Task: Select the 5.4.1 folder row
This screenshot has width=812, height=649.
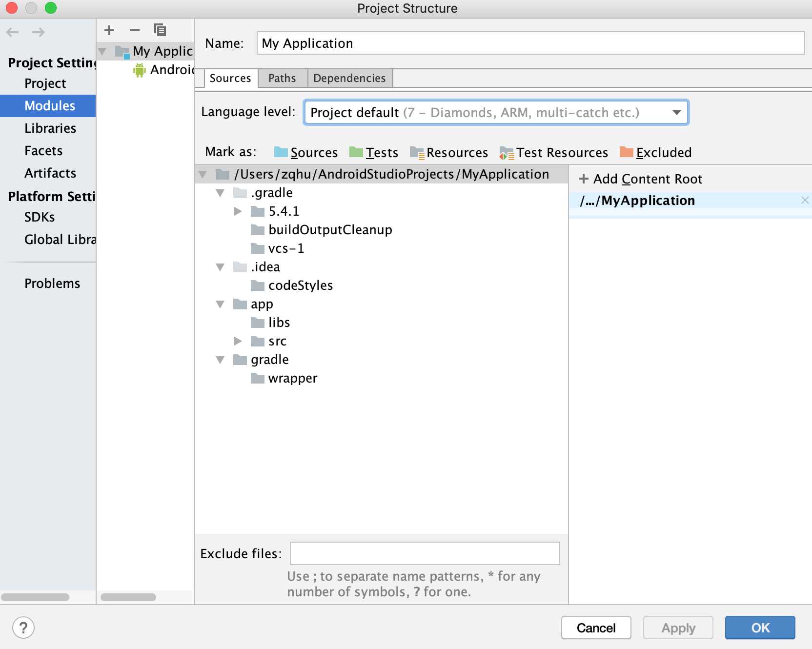Action: 382,211
